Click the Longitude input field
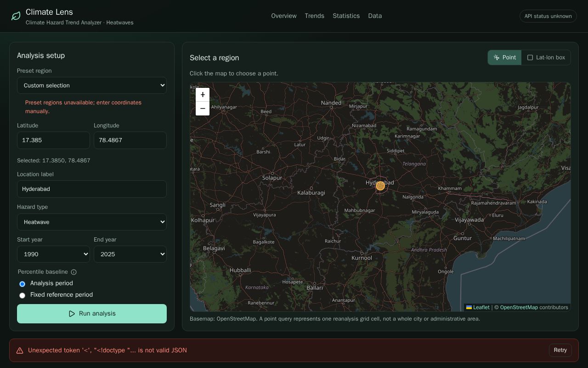The image size is (588, 368). pyautogui.click(x=130, y=140)
